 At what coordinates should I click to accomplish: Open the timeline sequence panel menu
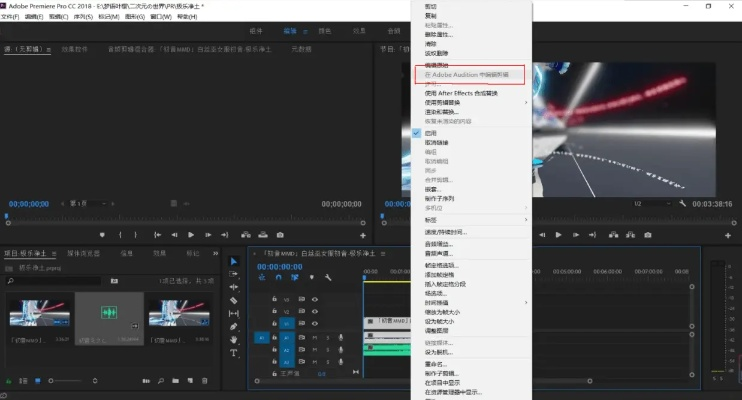[383, 254]
